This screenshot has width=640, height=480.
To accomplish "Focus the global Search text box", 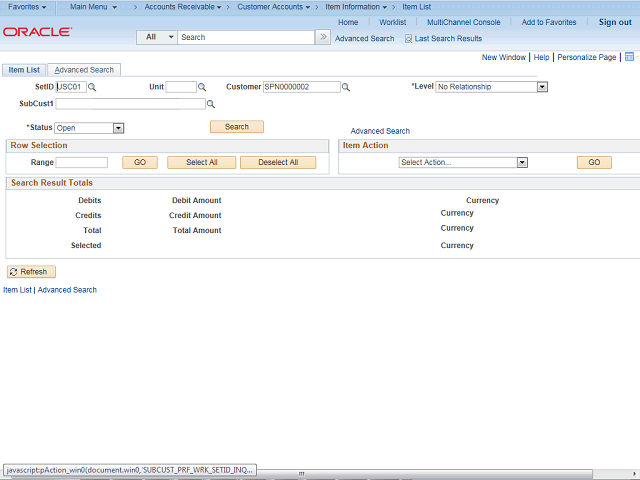I will pyautogui.click(x=246, y=37).
